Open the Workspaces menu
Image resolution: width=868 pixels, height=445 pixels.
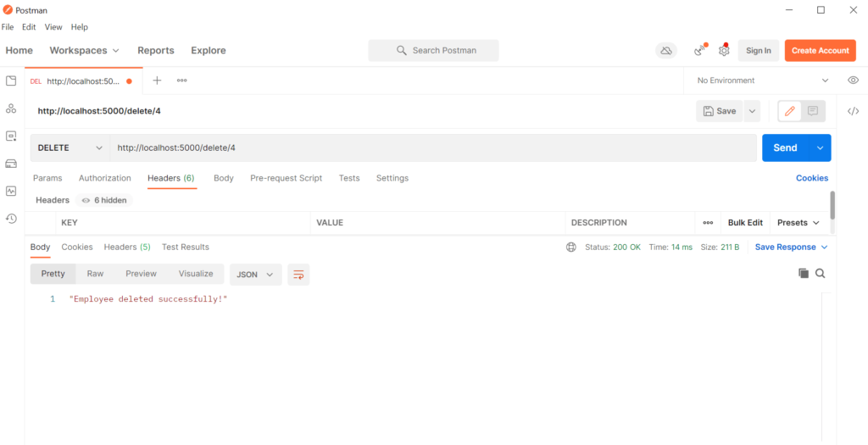(84, 51)
